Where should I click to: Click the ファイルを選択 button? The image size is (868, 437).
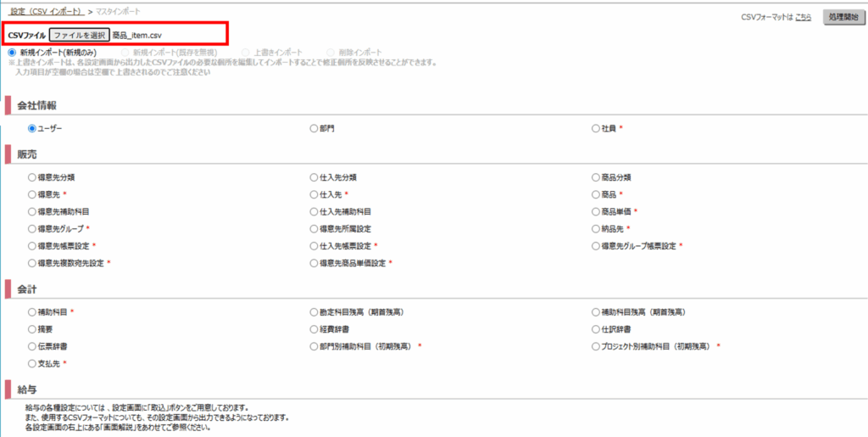click(x=80, y=35)
